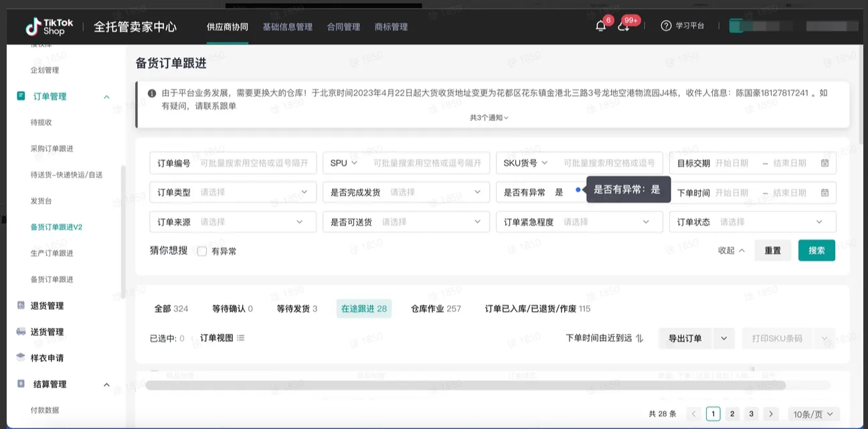Open calendar icon in 目标交期 field

click(824, 163)
